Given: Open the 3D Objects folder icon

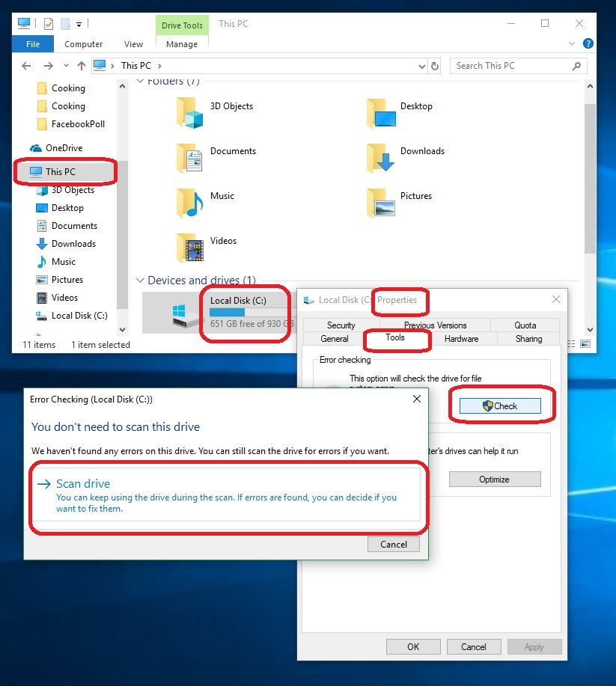Looking at the screenshot, I should click(x=190, y=113).
